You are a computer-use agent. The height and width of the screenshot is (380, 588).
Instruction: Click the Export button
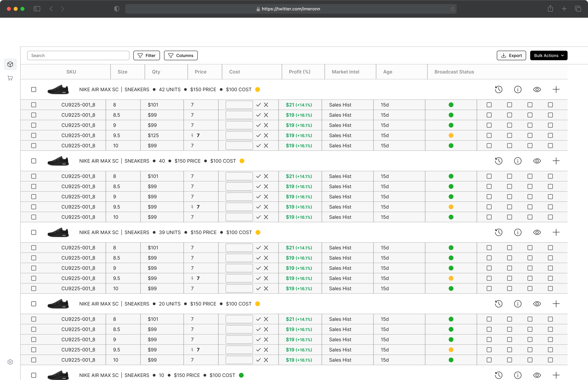point(511,55)
